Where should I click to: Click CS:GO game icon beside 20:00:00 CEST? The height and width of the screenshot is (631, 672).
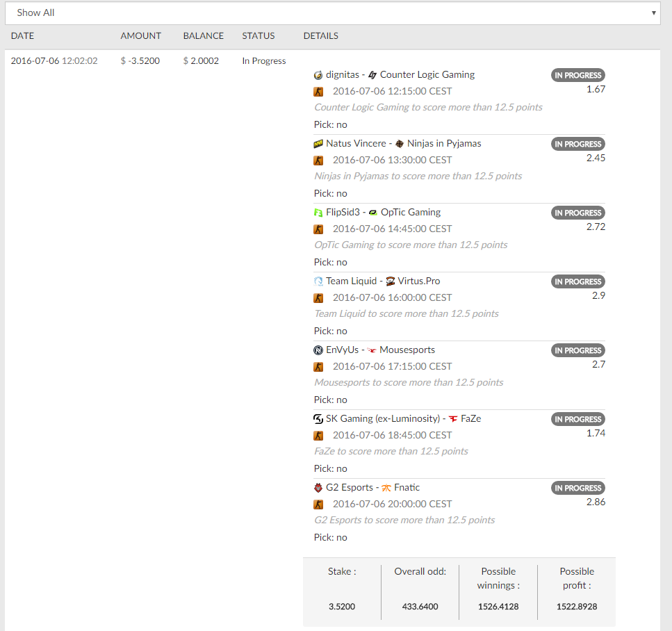pos(318,505)
